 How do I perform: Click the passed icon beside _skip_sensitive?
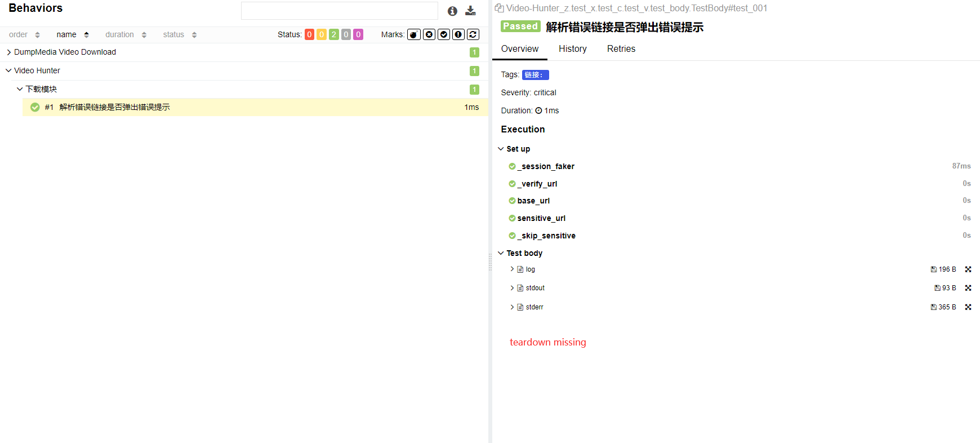coord(512,236)
